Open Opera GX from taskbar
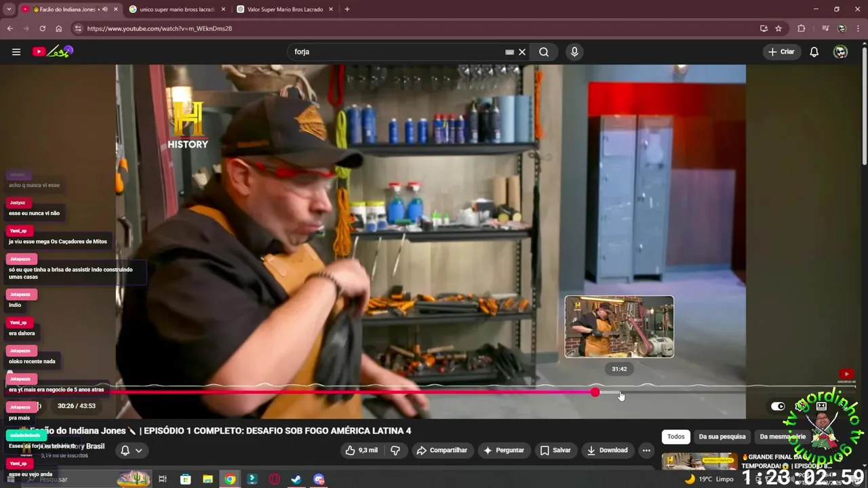The height and width of the screenshot is (488, 868). point(275,479)
